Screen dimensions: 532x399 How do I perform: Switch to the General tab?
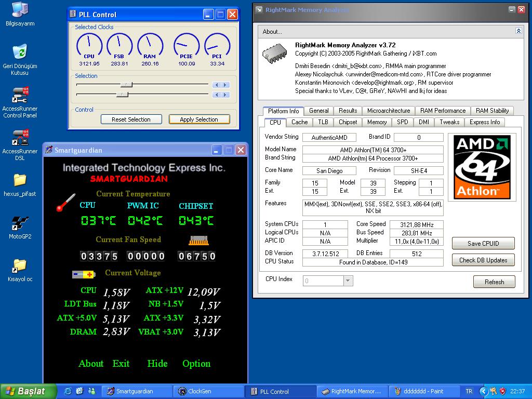(x=318, y=111)
